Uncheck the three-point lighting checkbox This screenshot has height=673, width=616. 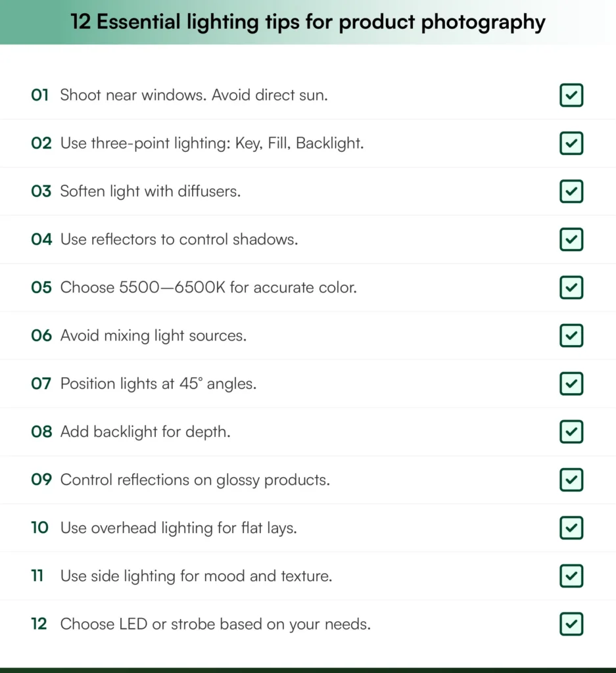click(571, 143)
